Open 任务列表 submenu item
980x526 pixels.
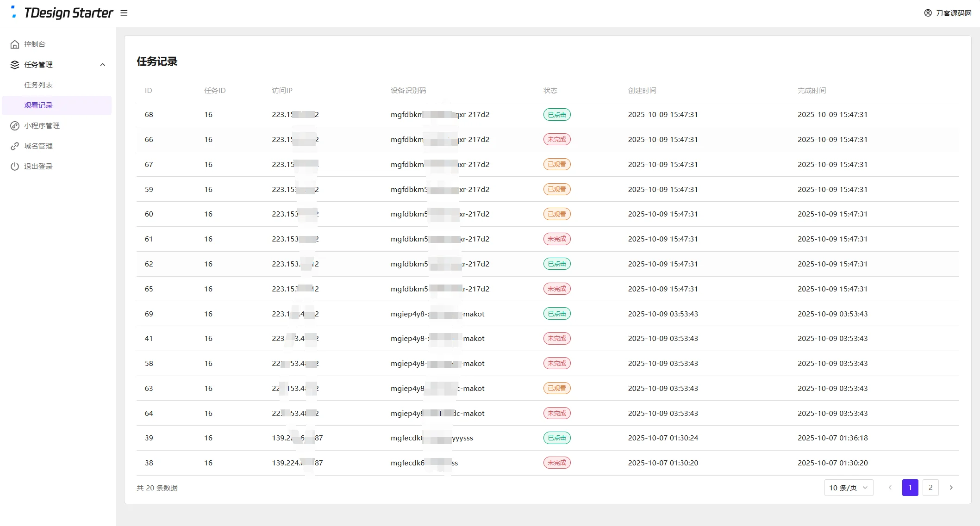point(38,85)
